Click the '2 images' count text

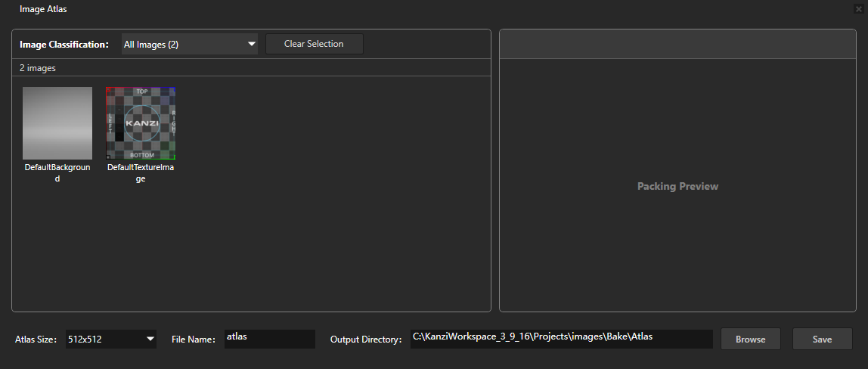[38, 68]
